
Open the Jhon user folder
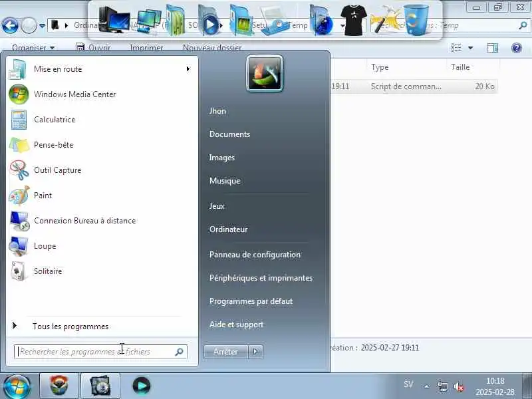[x=217, y=111]
